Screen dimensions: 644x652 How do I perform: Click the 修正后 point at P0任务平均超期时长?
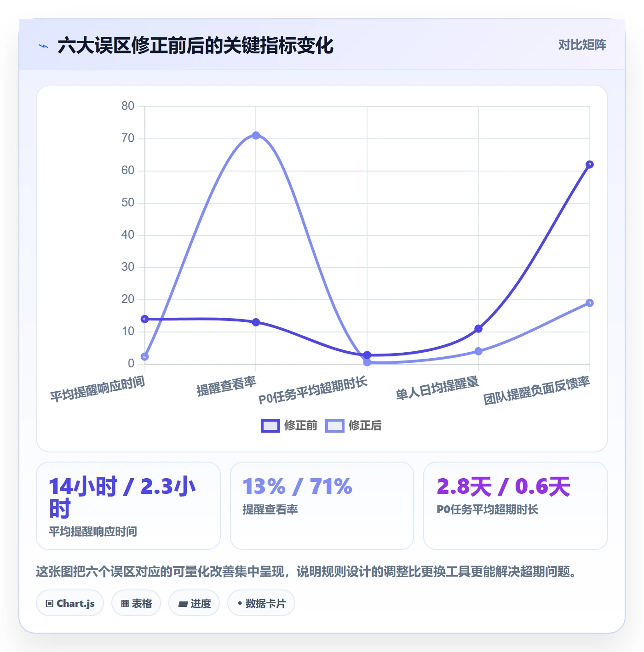[367, 362]
